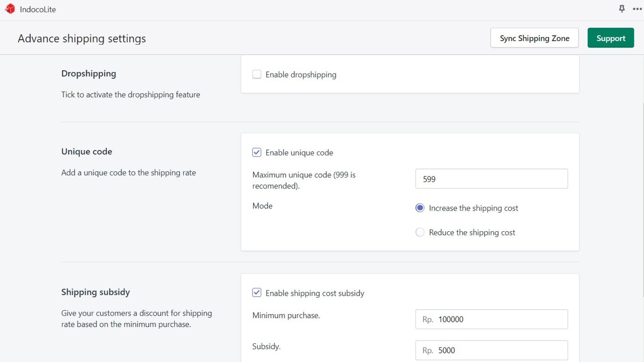This screenshot has height=362, width=644.
Task: Uncheck Enable unique code
Action: (257, 152)
